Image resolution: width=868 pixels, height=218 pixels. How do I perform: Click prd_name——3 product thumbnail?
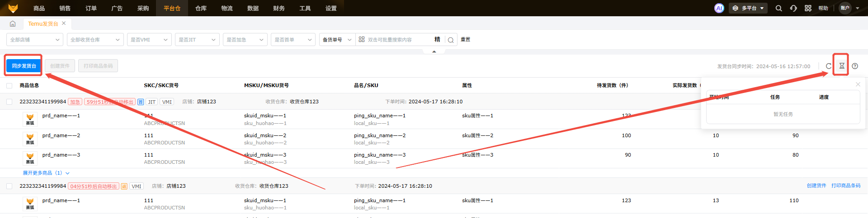pos(30,158)
